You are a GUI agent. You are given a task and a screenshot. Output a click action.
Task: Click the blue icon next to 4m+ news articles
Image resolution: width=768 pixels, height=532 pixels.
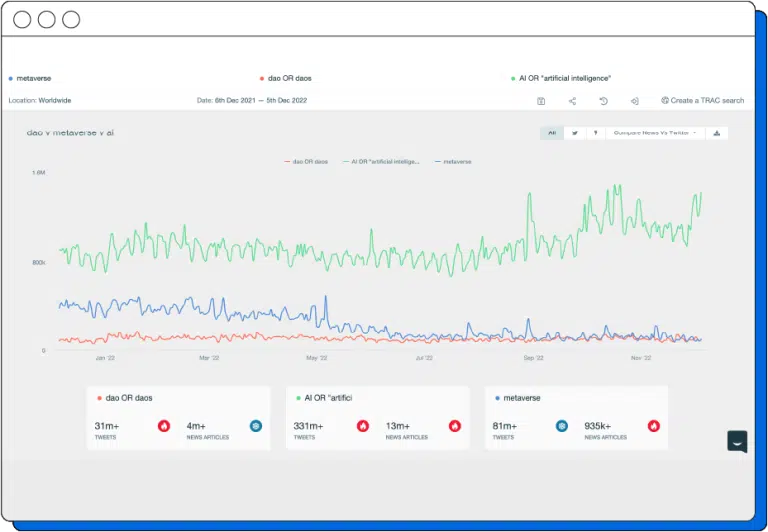coord(255,426)
